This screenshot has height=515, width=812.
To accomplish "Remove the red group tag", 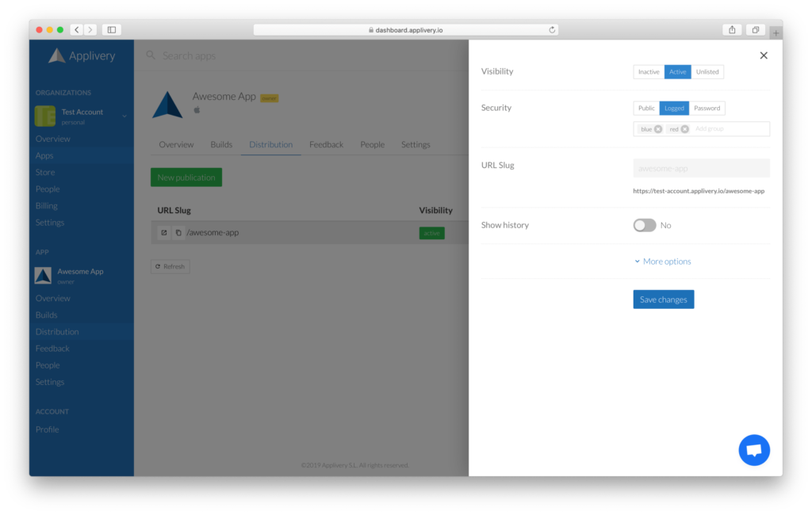I will tap(684, 129).
